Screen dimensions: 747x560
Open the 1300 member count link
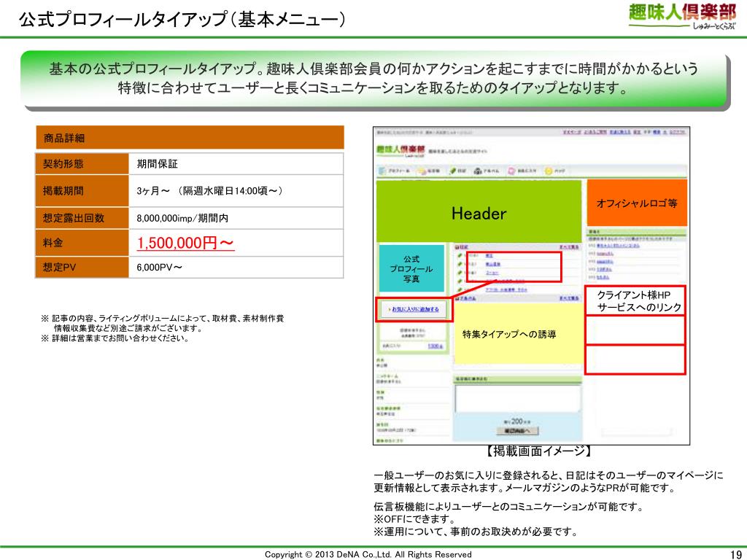(x=435, y=346)
